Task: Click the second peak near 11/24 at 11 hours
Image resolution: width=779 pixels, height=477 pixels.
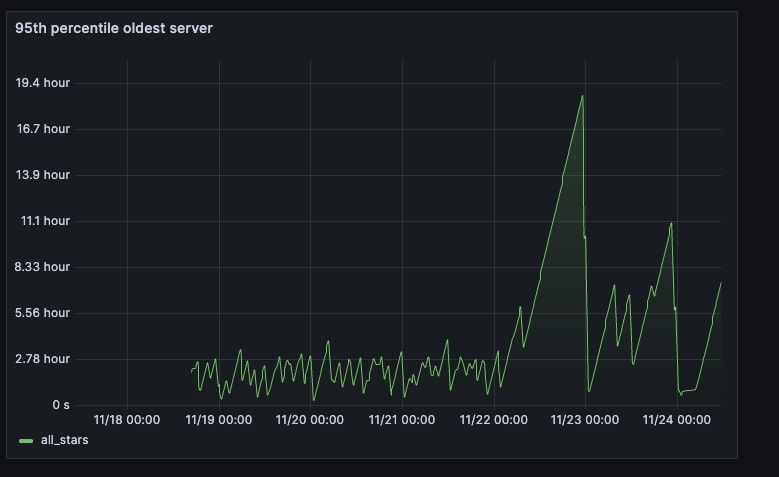Action: [x=671, y=223]
